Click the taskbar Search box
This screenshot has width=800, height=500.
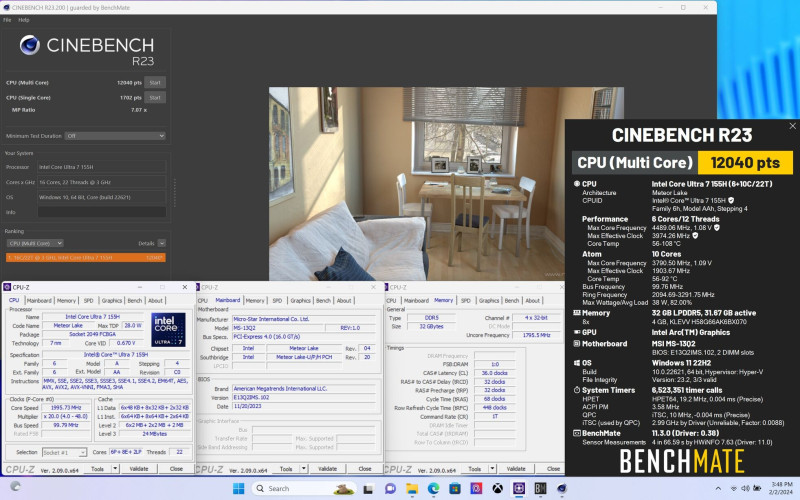(304, 488)
